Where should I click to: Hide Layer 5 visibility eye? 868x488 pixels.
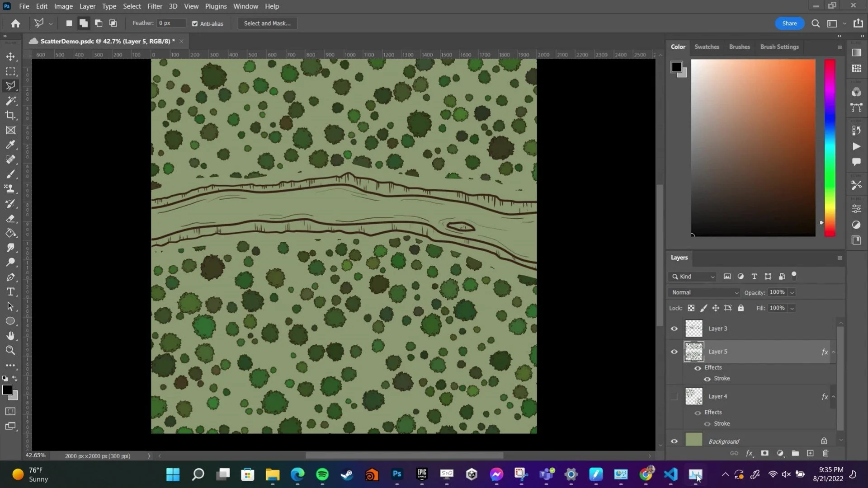coord(674,352)
